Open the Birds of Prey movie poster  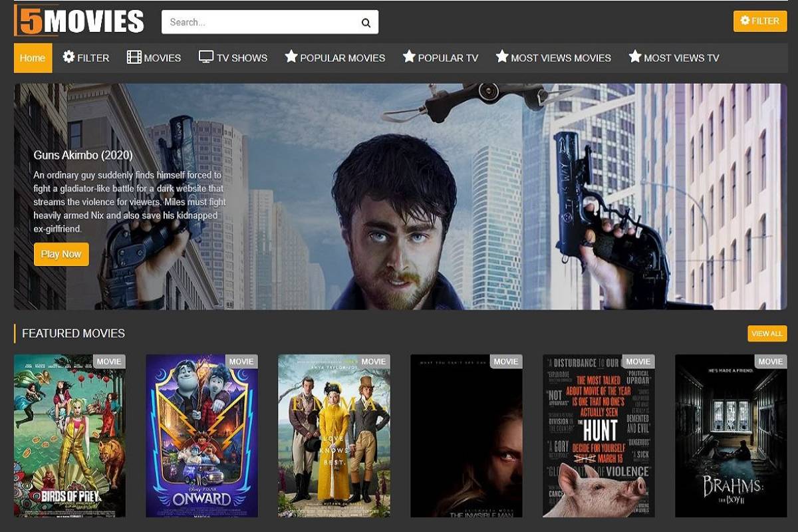pos(70,436)
